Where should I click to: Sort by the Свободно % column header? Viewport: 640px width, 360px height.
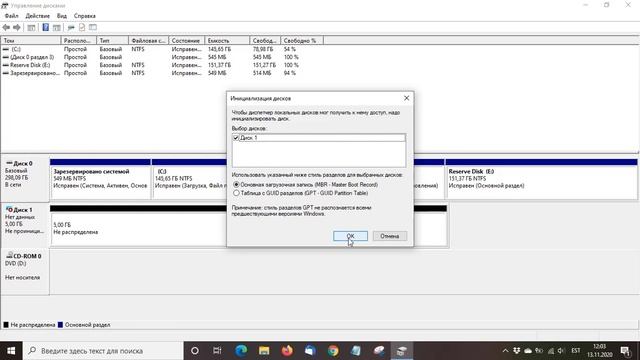click(302, 40)
